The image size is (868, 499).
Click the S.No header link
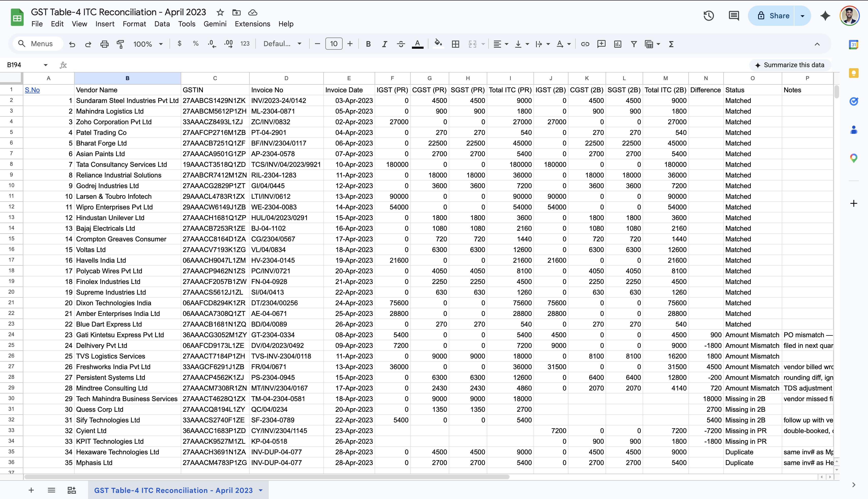[x=32, y=90]
